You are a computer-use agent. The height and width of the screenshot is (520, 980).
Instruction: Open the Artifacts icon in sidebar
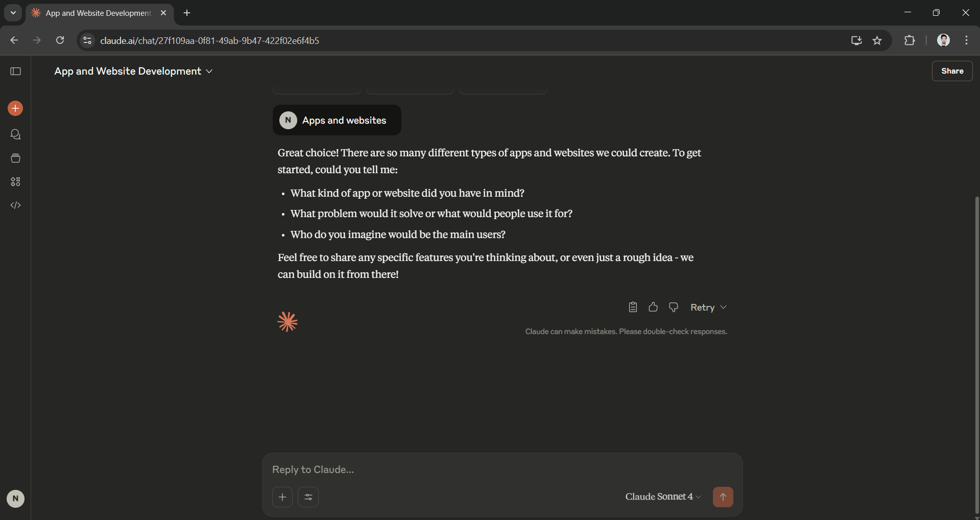pos(15,181)
